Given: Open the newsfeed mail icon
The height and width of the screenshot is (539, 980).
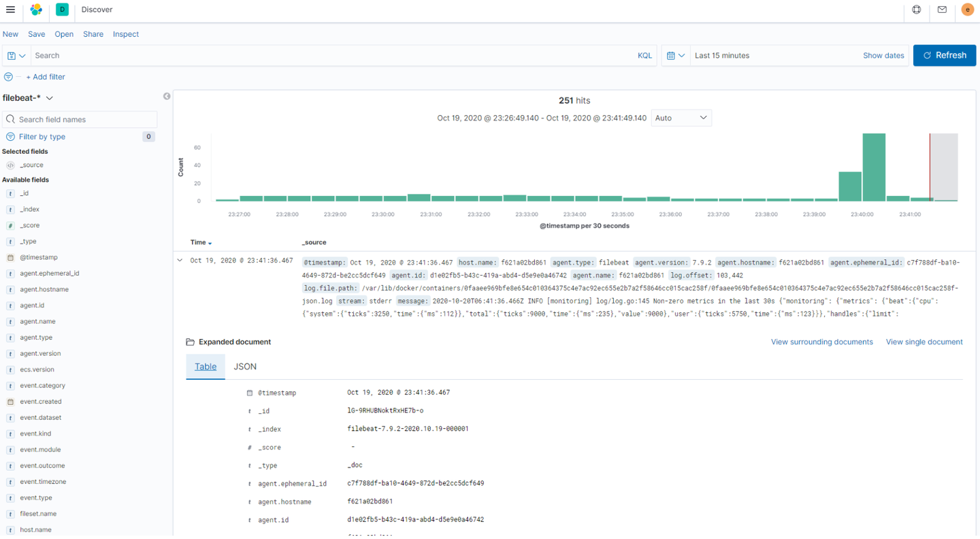Looking at the screenshot, I should [x=942, y=10].
